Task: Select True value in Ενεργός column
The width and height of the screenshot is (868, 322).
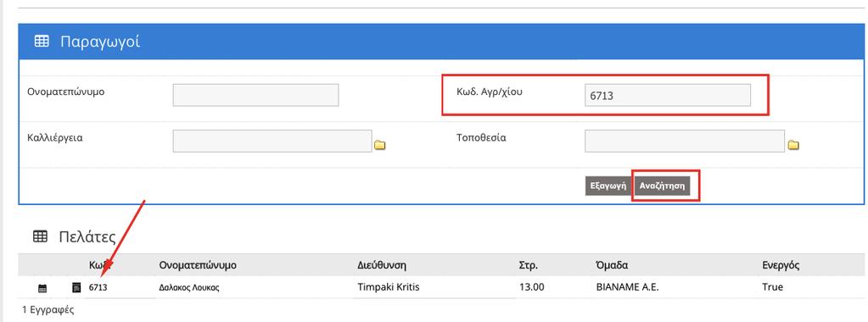Action: pos(772,288)
